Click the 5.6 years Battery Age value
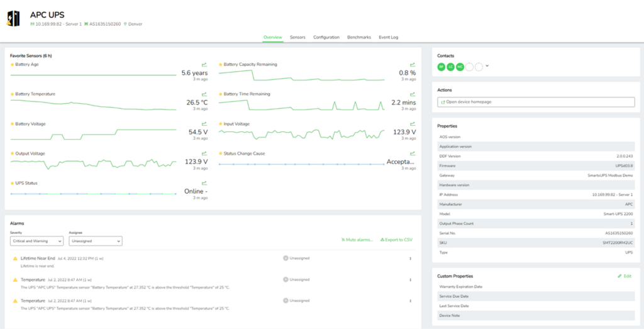The height and width of the screenshot is (329, 644). click(x=195, y=73)
